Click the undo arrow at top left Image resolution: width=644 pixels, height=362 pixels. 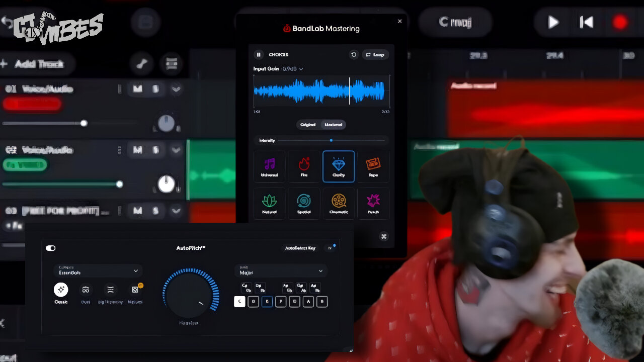pos(7,22)
